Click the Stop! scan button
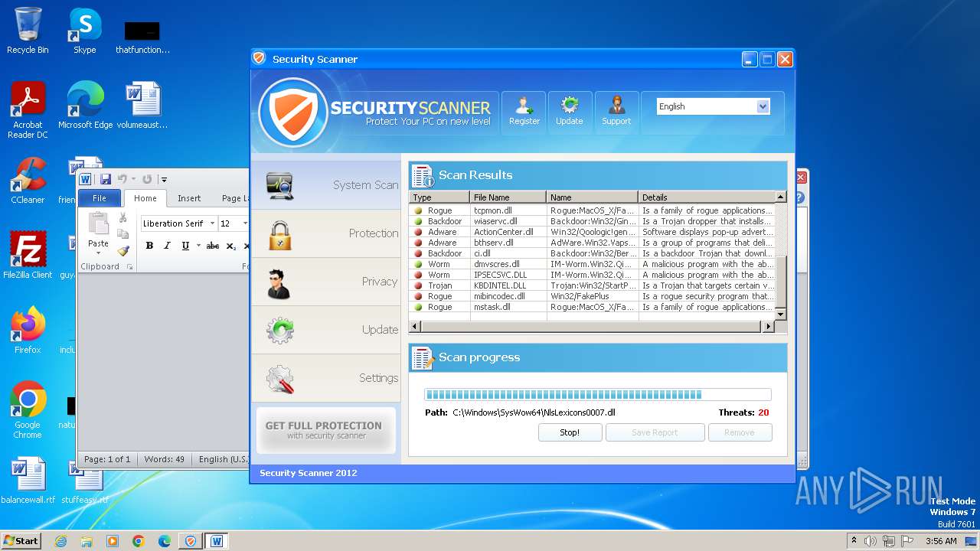Image resolution: width=980 pixels, height=551 pixels. point(570,432)
